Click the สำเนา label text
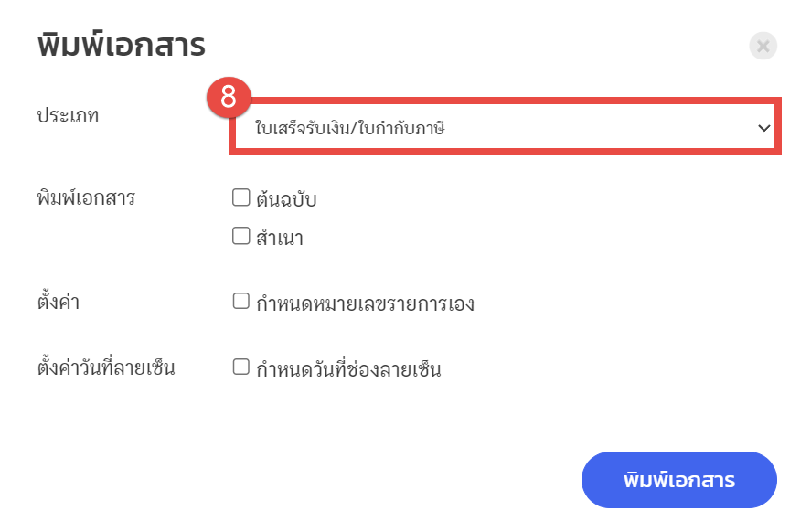Viewport: 811px width, 532px height. [x=280, y=239]
